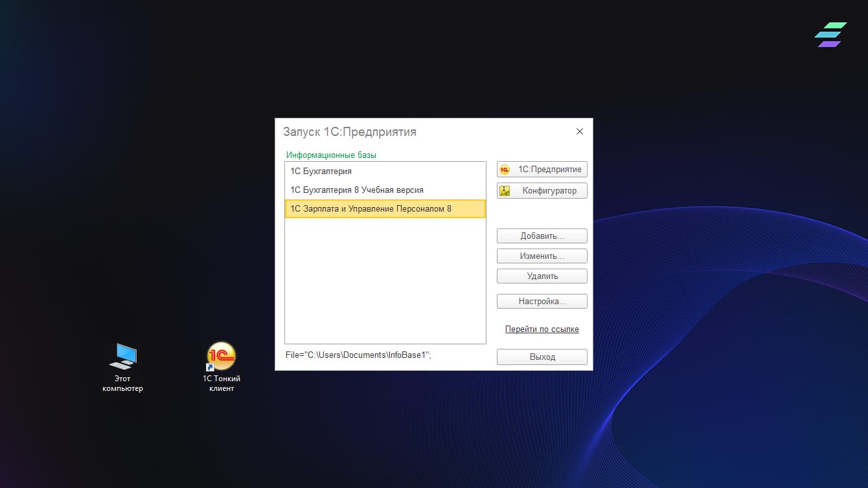
Task: Follow the Перейти по ссылке link
Action: tap(542, 329)
